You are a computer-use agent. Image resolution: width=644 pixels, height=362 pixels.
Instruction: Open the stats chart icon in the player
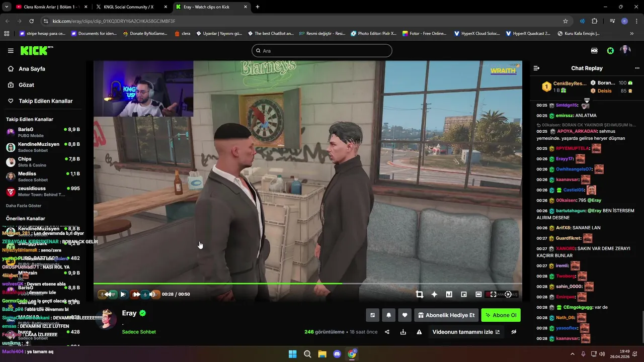coord(449,295)
